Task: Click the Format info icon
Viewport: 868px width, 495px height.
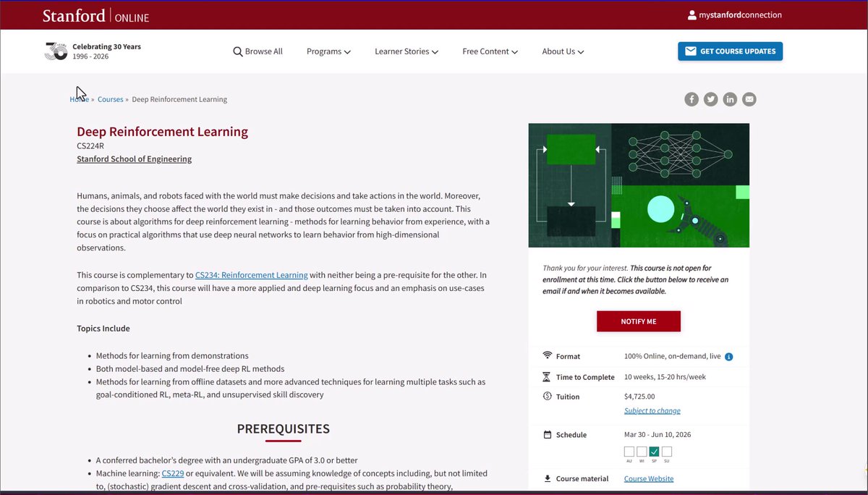Action: [728, 357]
